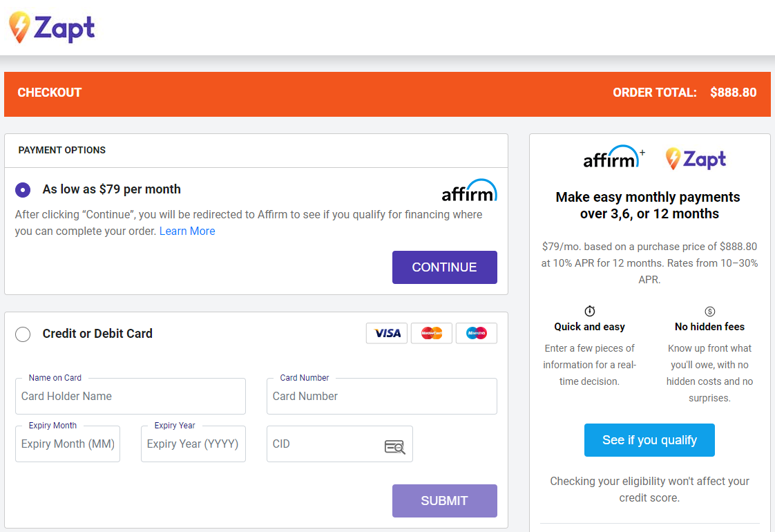Click the Zapt logo in header

click(52, 28)
